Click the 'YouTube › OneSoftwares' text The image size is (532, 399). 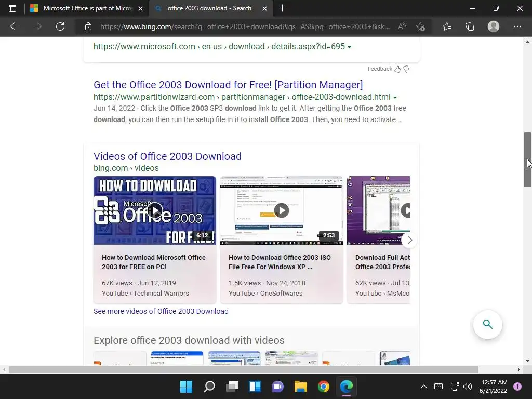click(x=265, y=293)
